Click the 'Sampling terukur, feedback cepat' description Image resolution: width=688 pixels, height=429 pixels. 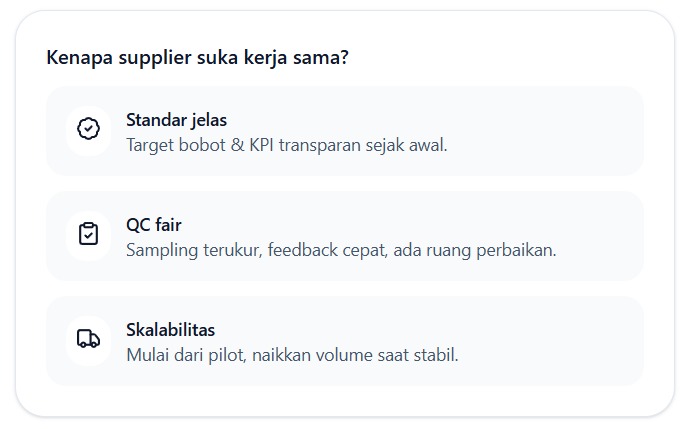pyautogui.click(x=340, y=250)
